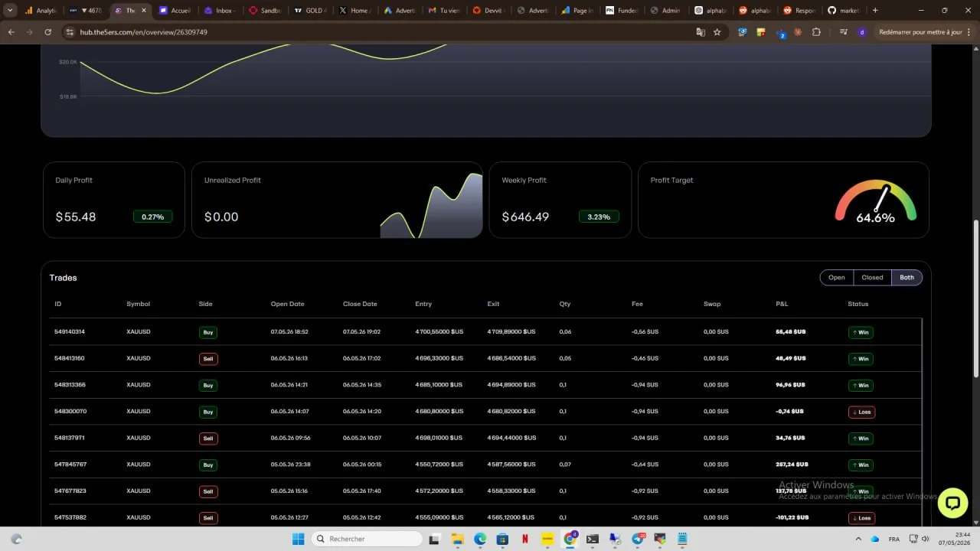Click trade ID 547845767
Viewport: 980px width, 551px height.
70,465
